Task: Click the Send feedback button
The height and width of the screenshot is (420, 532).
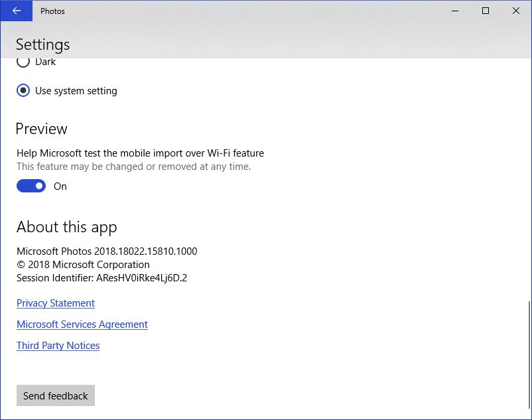Action: click(x=56, y=395)
